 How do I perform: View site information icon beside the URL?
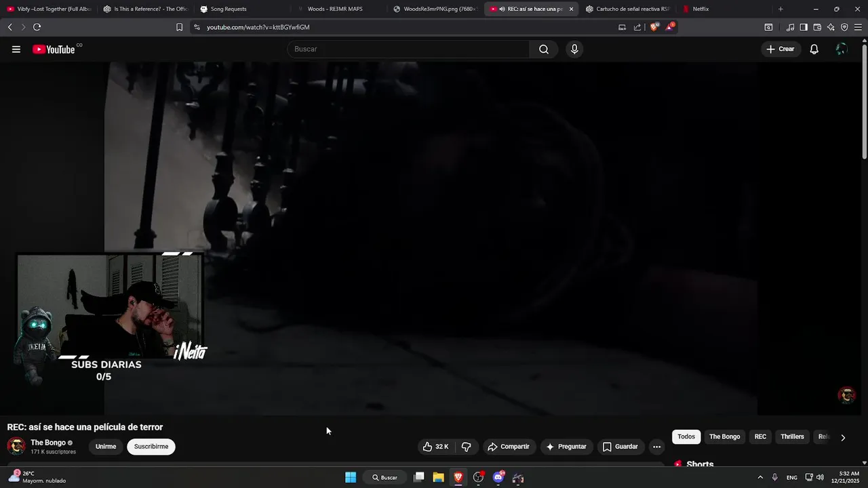tap(197, 27)
